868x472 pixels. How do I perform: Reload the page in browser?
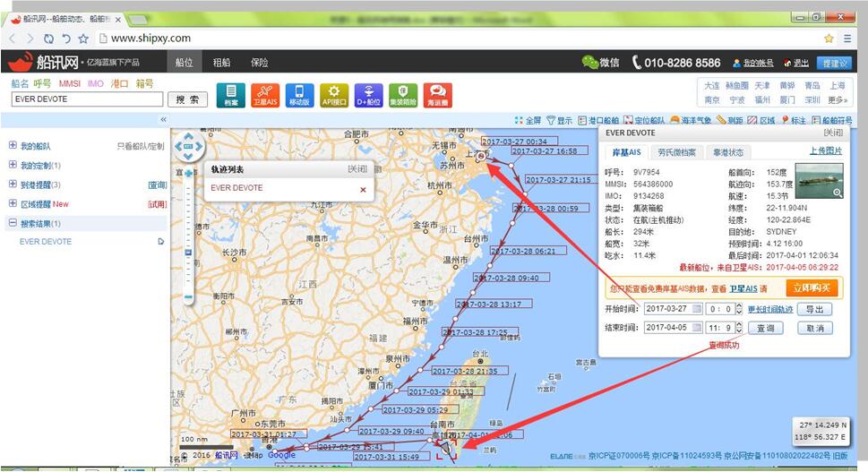click(x=48, y=39)
